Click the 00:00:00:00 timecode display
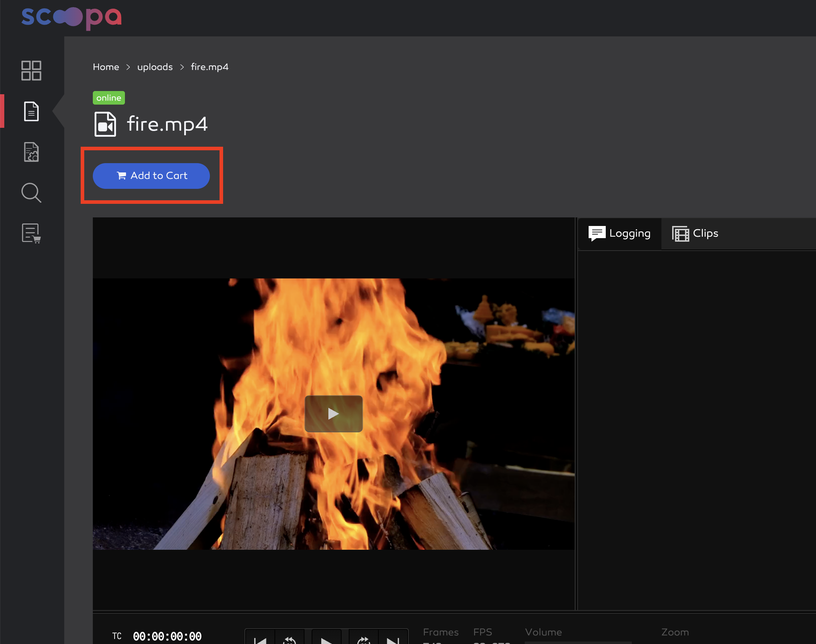The width and height of the screenshot is (816, 644). tap(167, 637)
